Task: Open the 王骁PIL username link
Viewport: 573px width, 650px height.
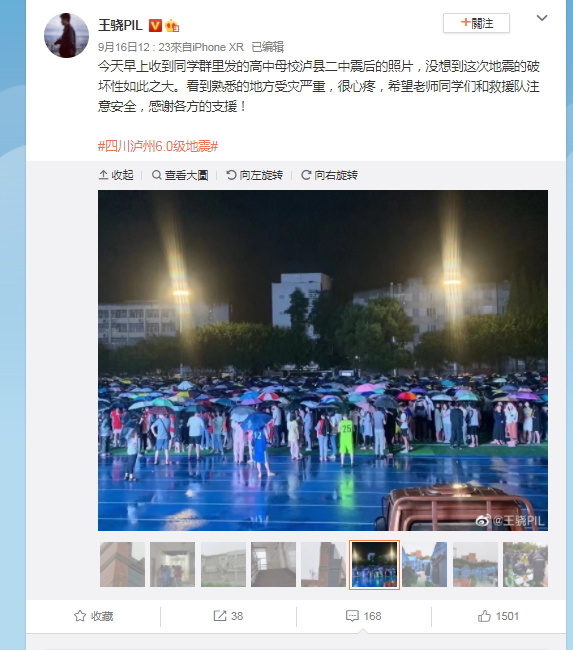Action: [120, 26]
